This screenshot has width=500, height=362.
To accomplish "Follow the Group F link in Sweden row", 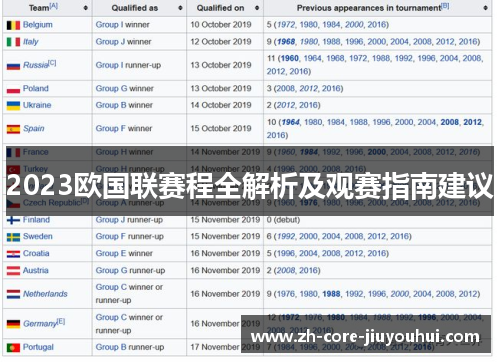I will (x=111, y=237).
